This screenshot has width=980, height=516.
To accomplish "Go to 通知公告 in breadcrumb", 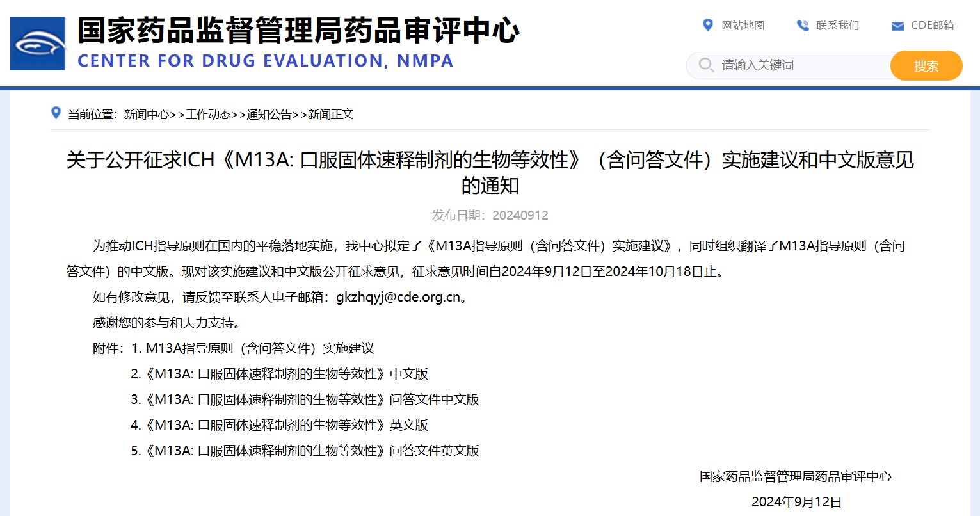I will (x=269, y=114).
